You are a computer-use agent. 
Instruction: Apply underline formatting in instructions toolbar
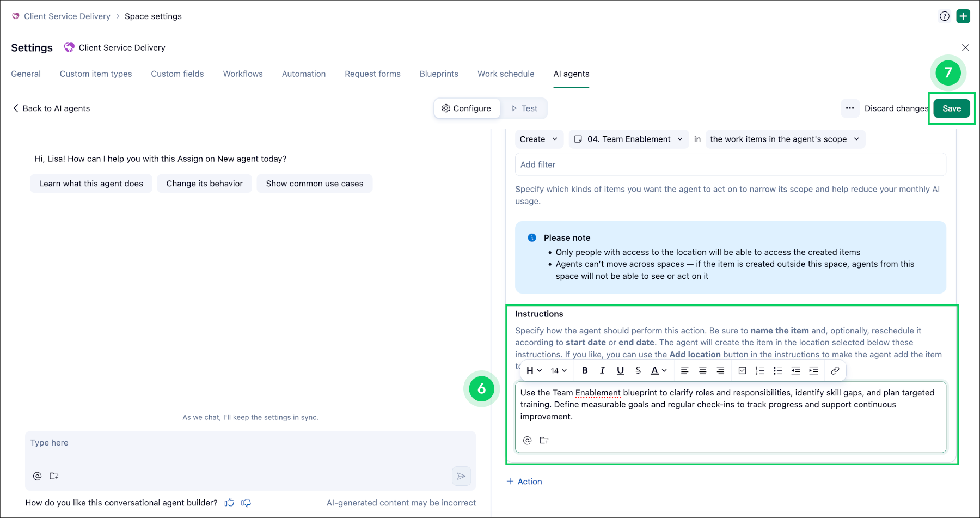coord(620,370)
